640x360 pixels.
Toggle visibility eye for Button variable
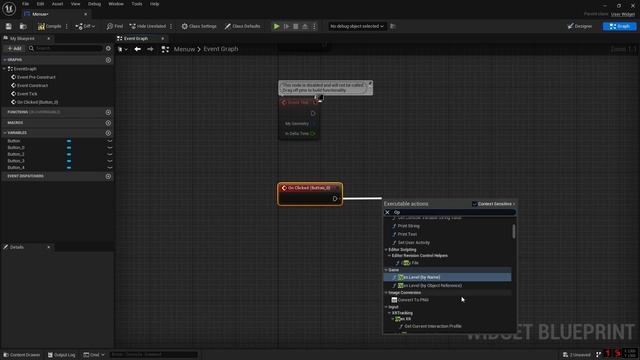coord(109,141)
